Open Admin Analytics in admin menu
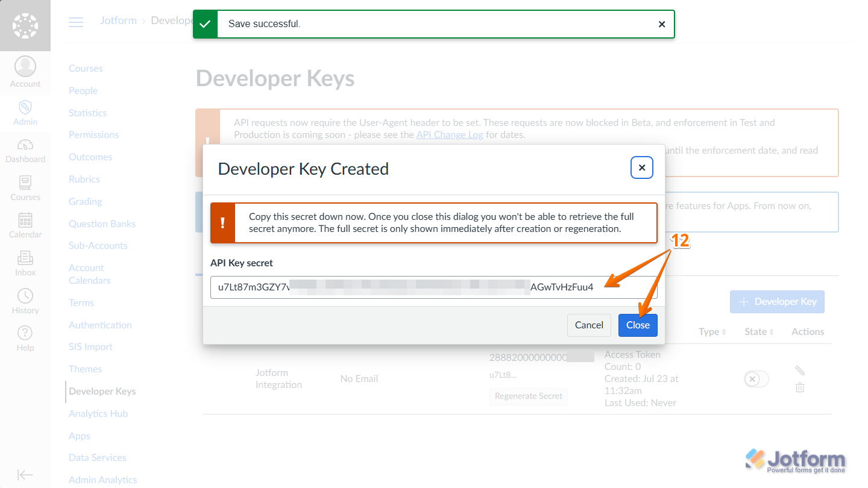Image resolution: width=868 pixels, height=488 pixels. [103, 480]
